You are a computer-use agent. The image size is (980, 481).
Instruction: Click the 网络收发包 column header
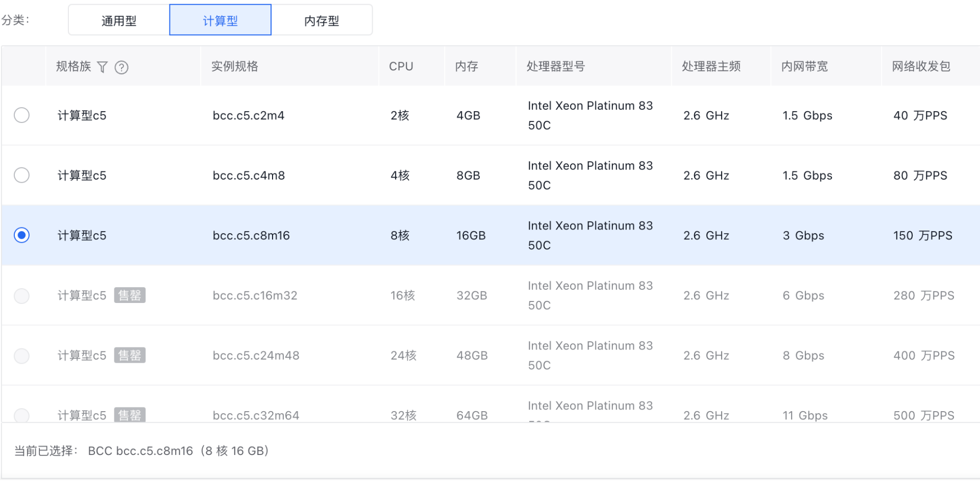click(x=921, y=66)
